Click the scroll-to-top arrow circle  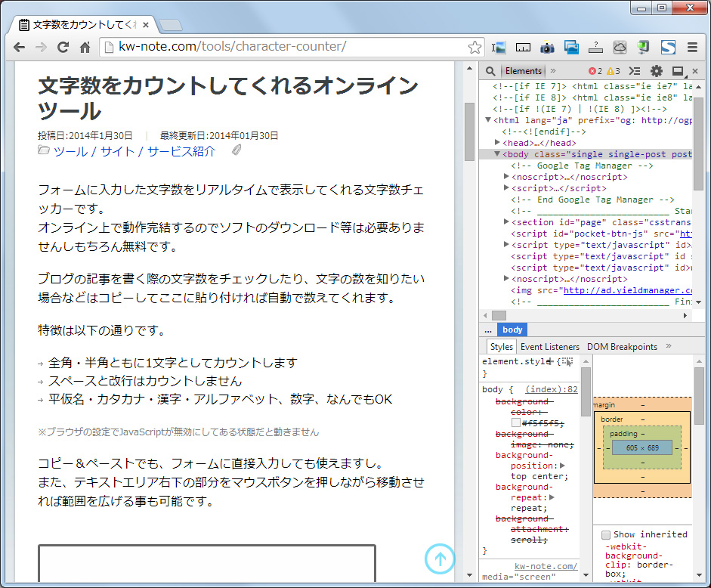click(439, 559)
